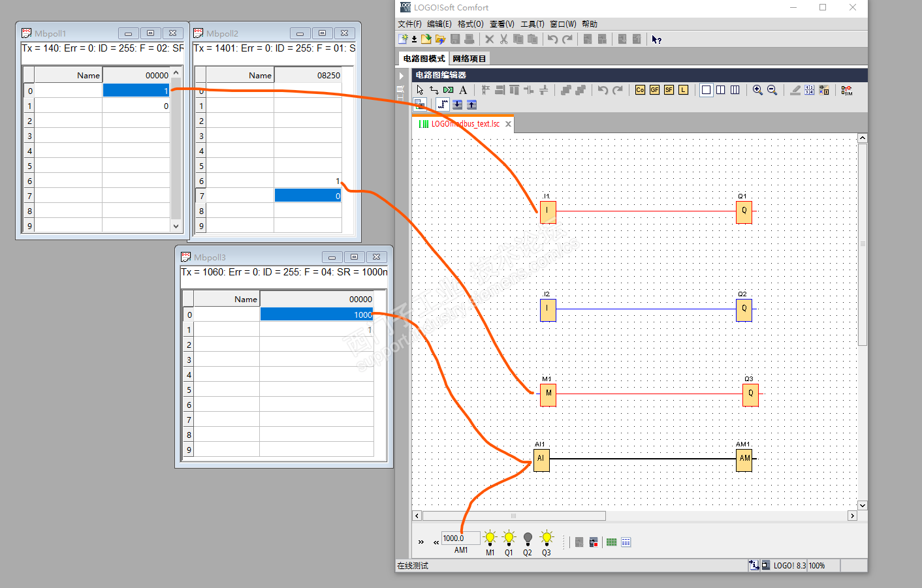Toggle the M1 flag block
922x588 pixels.
(x=548, y=394)
